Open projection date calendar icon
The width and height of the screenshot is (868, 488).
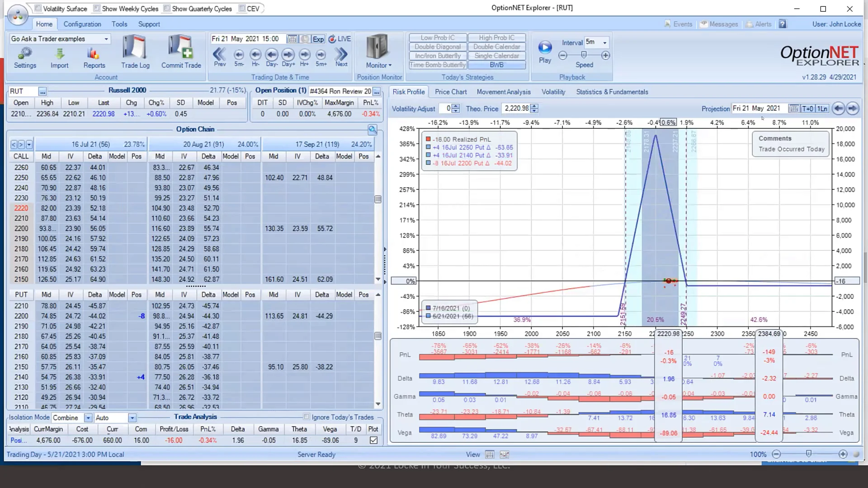tap(794, 108)
